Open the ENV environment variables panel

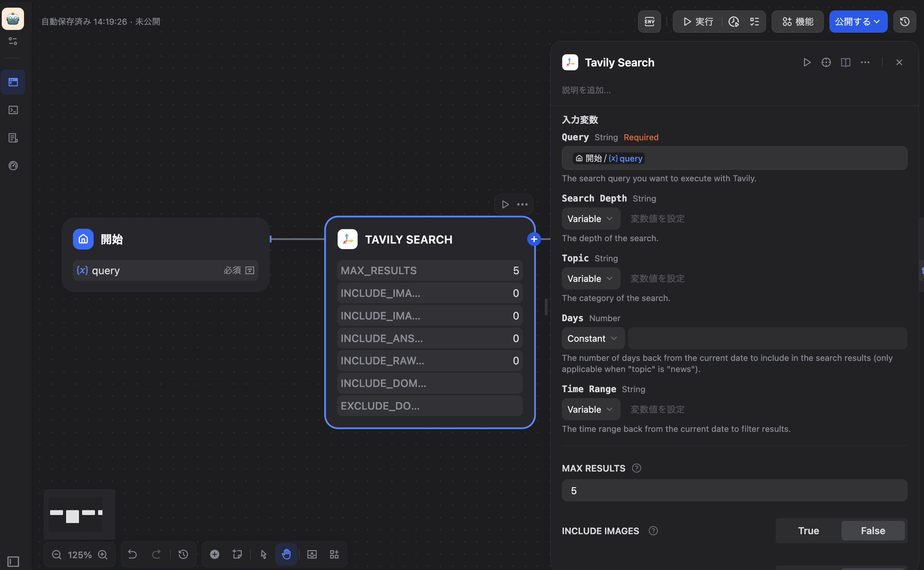(x=649, y=22)
